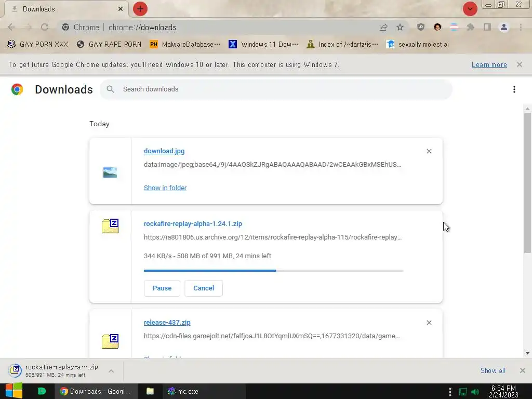Close the bottom download shelf

point(522,370)
